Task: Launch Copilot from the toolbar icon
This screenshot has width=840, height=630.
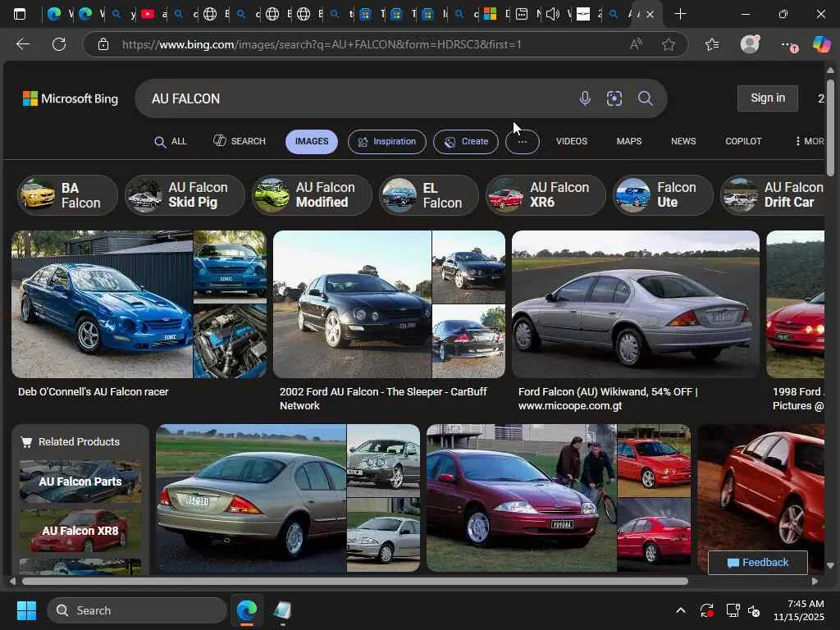Action: [822, 44]
